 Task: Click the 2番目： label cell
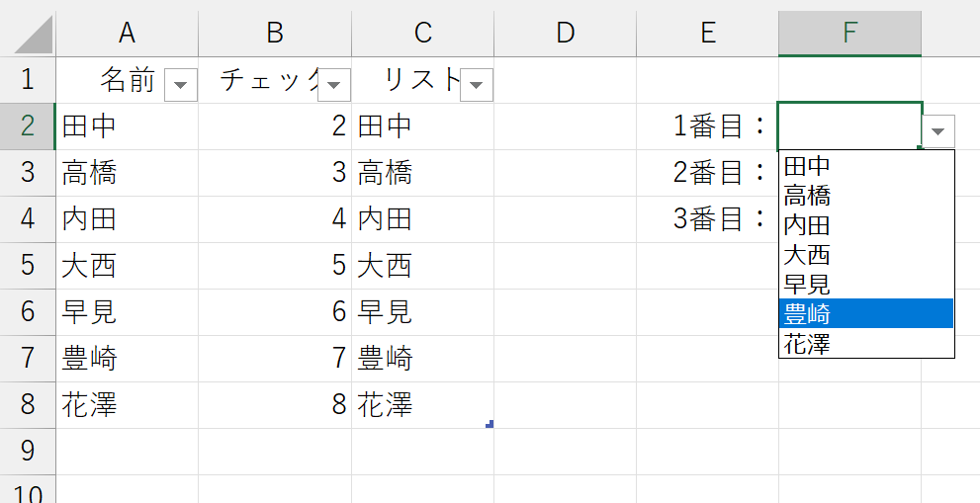click(x=707, y=173)
